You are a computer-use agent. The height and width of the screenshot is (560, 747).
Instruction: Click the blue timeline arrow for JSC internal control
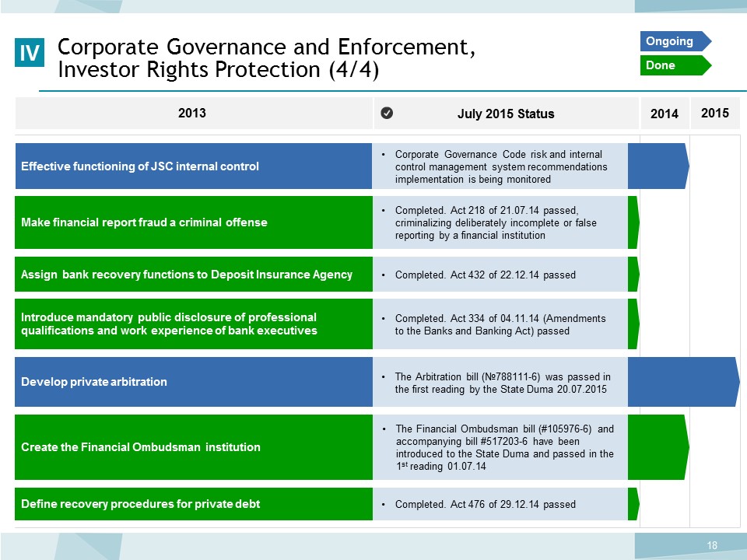658,166
